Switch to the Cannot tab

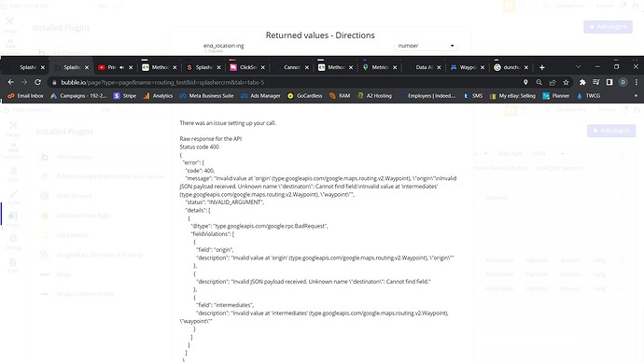[x=291, y=67]
